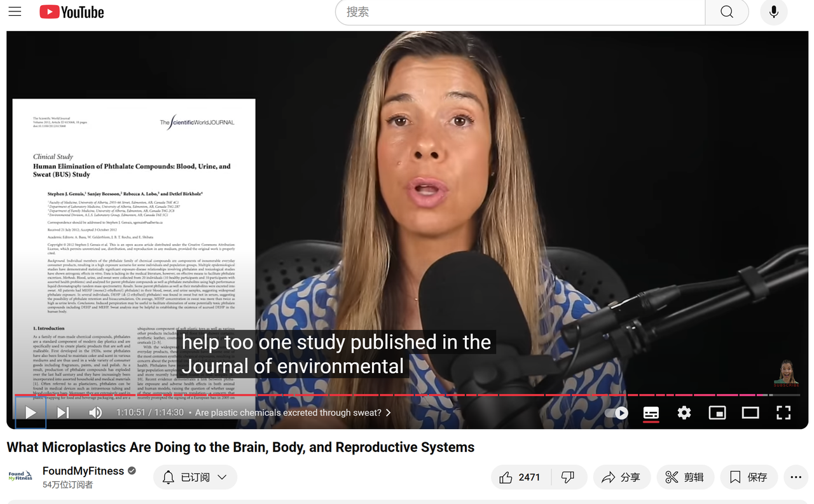Save video to playlist 保存

click(748, 477)
